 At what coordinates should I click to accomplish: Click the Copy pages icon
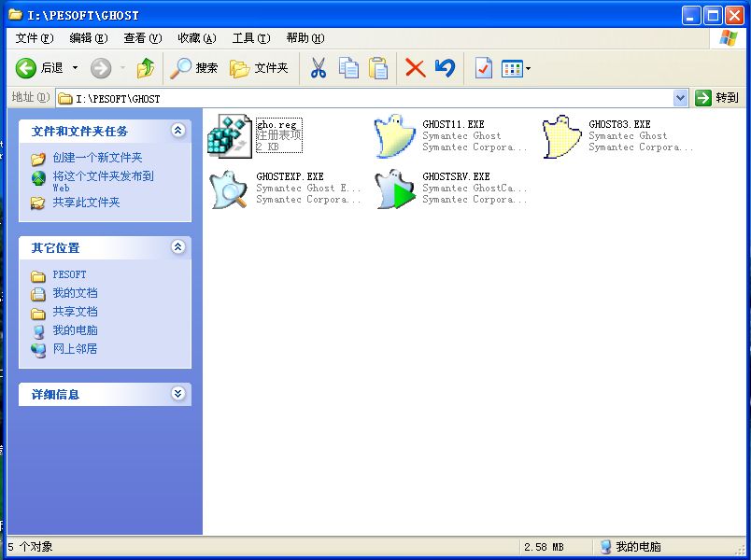pyautogui.click(x=348, y=68)
